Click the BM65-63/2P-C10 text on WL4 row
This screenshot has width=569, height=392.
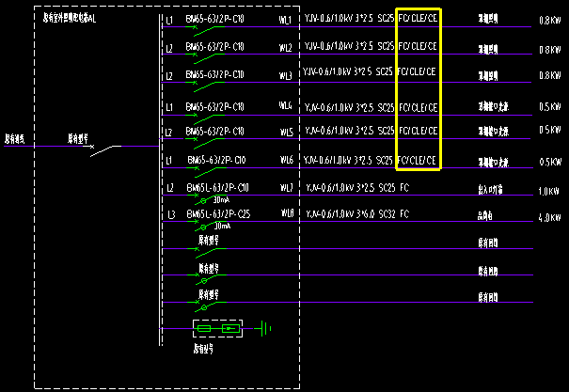214,107
